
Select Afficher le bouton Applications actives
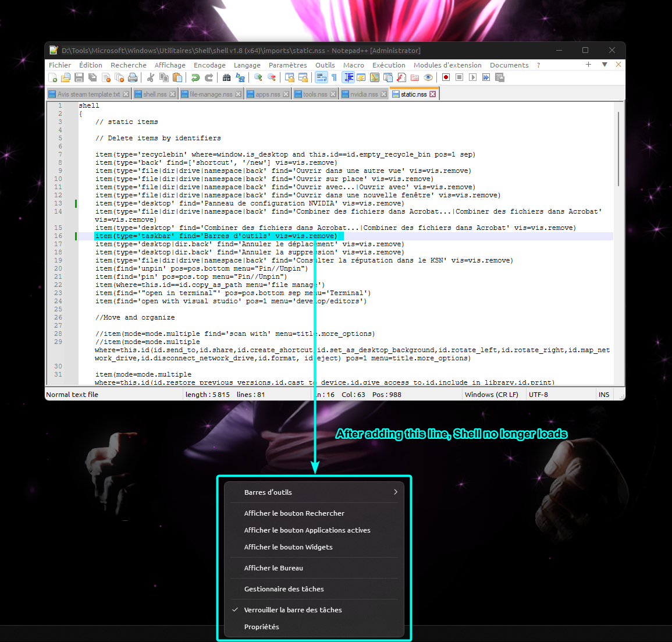coord(314,530)
